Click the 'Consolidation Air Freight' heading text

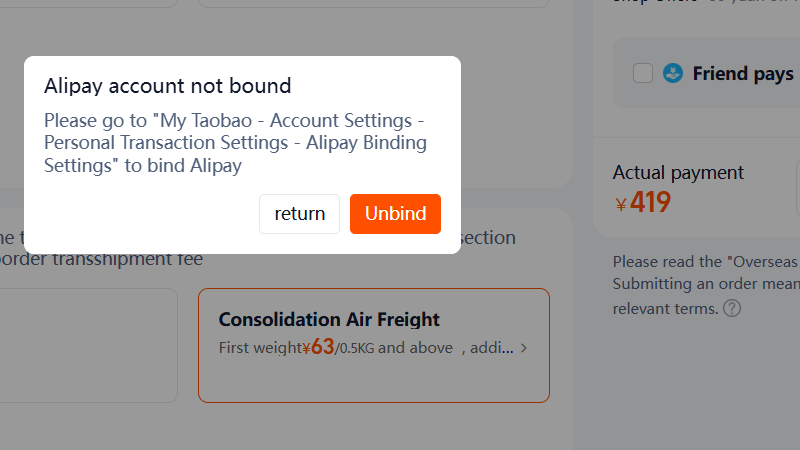pyautogui.click(x=329, y=320)
